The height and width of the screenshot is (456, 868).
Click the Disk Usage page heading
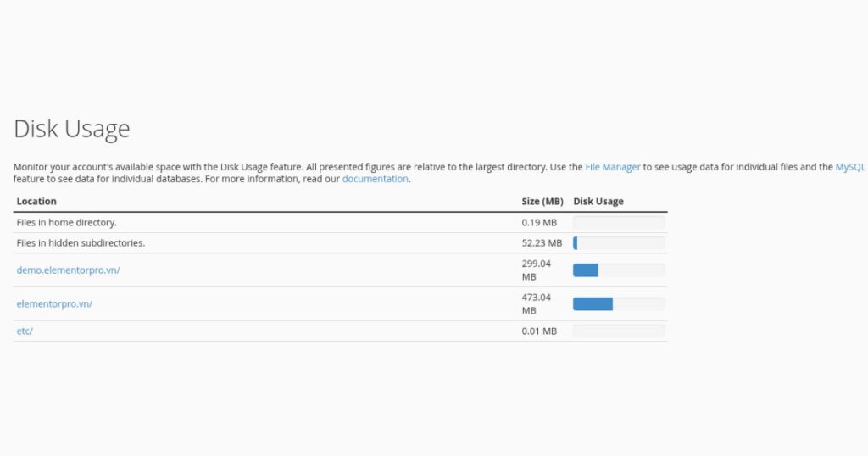click(x=72, y=129)
